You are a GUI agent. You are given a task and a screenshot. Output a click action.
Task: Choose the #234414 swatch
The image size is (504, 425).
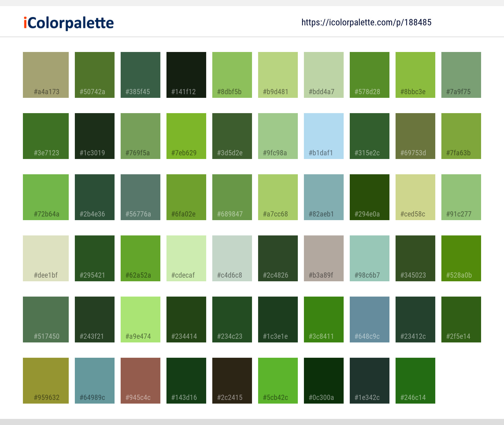point(186,320)
